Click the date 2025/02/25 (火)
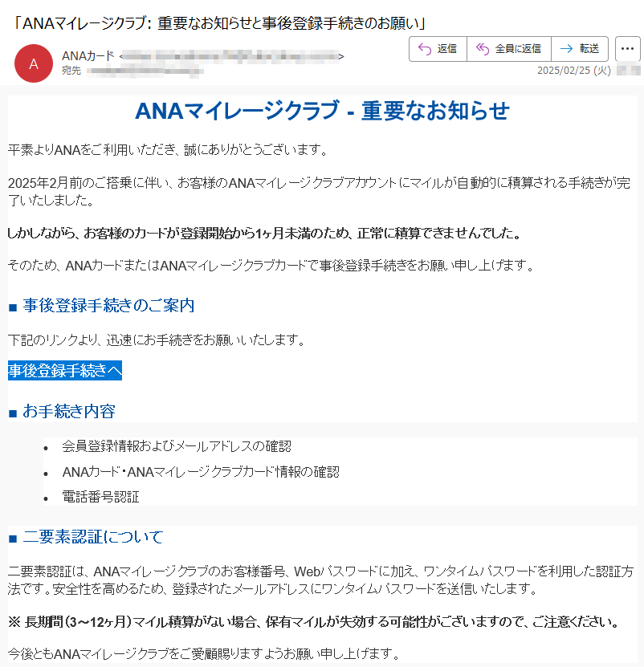Screen dimensions: 644x667 pyautogui.click(x=574, y=70)
